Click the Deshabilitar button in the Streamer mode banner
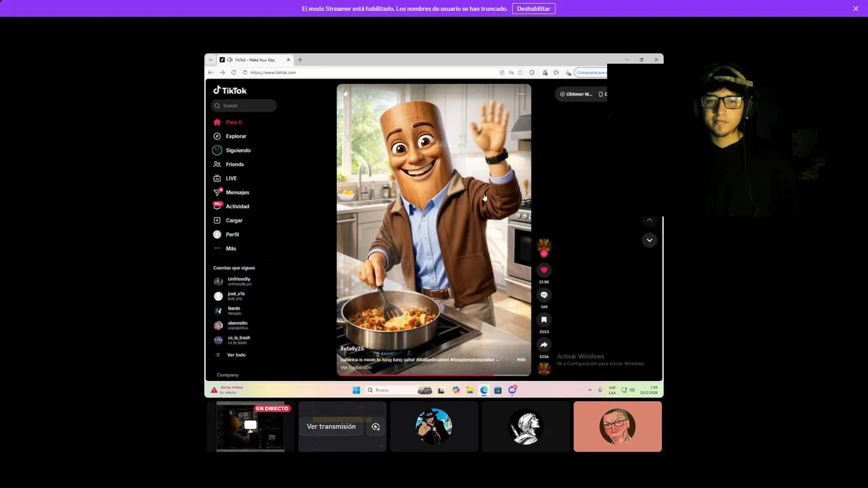Viewport: 868px width, 488px height. [x=534, y=9]
